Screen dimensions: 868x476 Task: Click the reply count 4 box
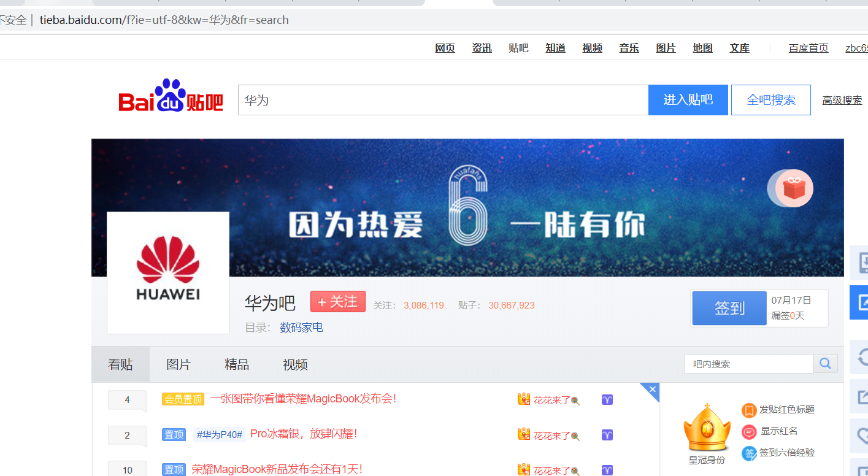pos(127,400)
